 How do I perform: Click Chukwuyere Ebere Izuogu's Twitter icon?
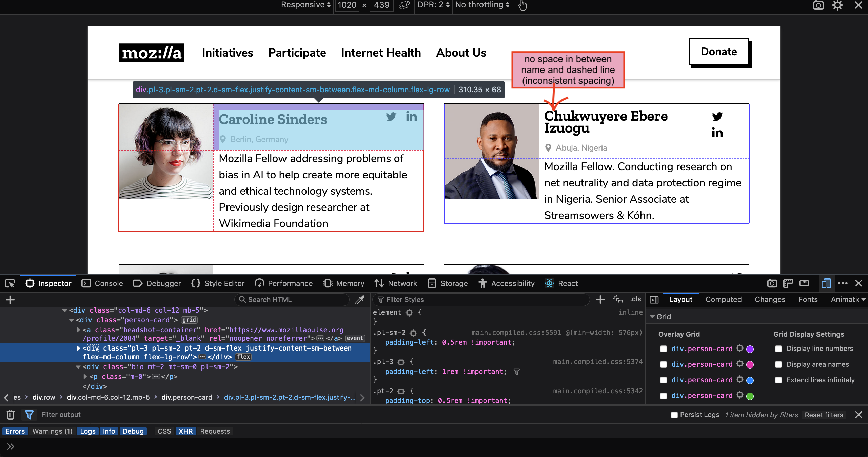pos(717,116)
